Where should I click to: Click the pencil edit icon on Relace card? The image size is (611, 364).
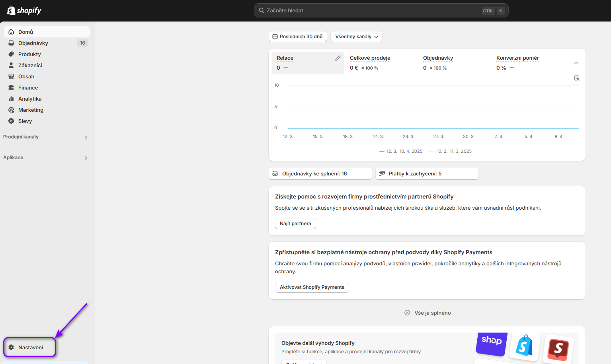338,58
